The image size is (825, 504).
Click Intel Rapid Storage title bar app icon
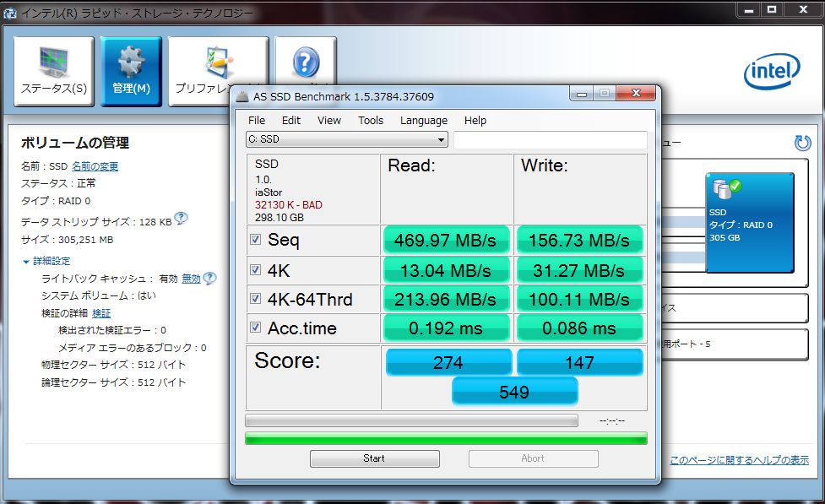click(9, 13)
